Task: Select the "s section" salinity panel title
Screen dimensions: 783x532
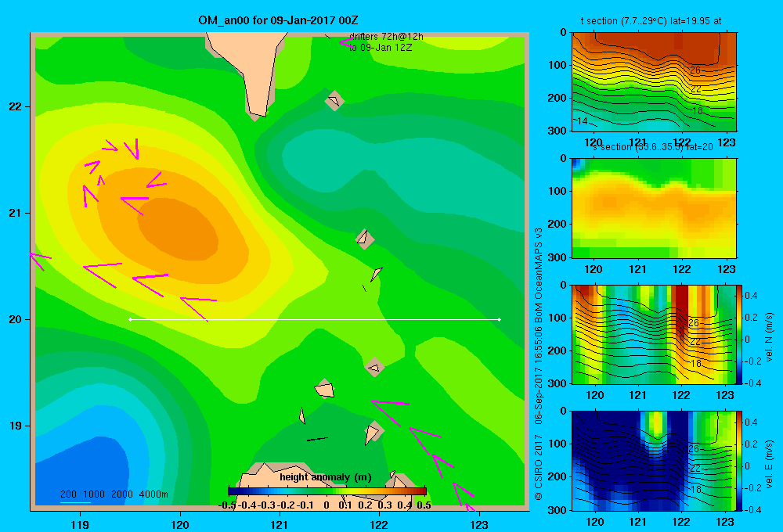Action: (x=653, y=147)
